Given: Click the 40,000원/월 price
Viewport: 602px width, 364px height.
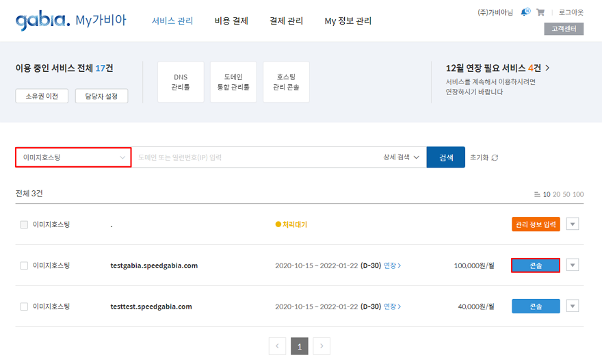Looking at the screenshot, I should click(x=476, y=307).
